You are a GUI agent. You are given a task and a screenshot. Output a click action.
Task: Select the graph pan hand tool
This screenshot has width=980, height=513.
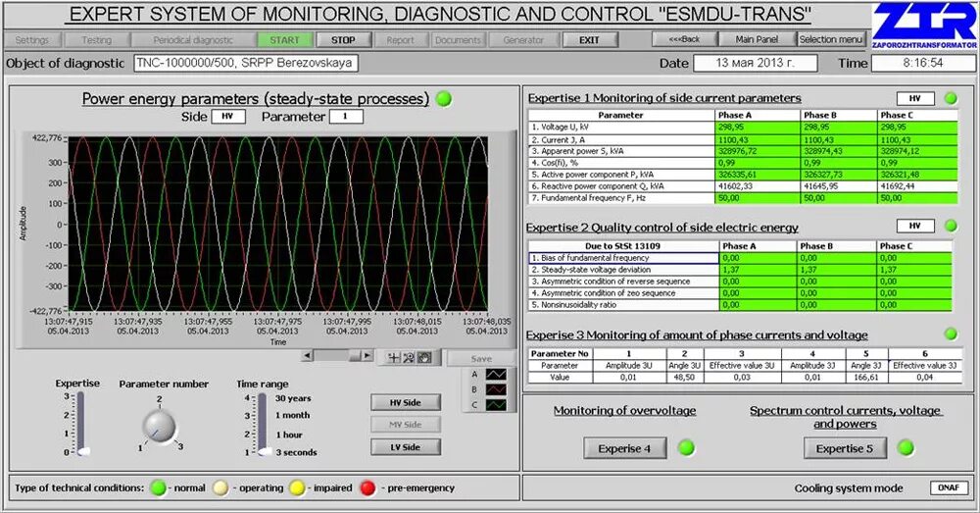424,357
